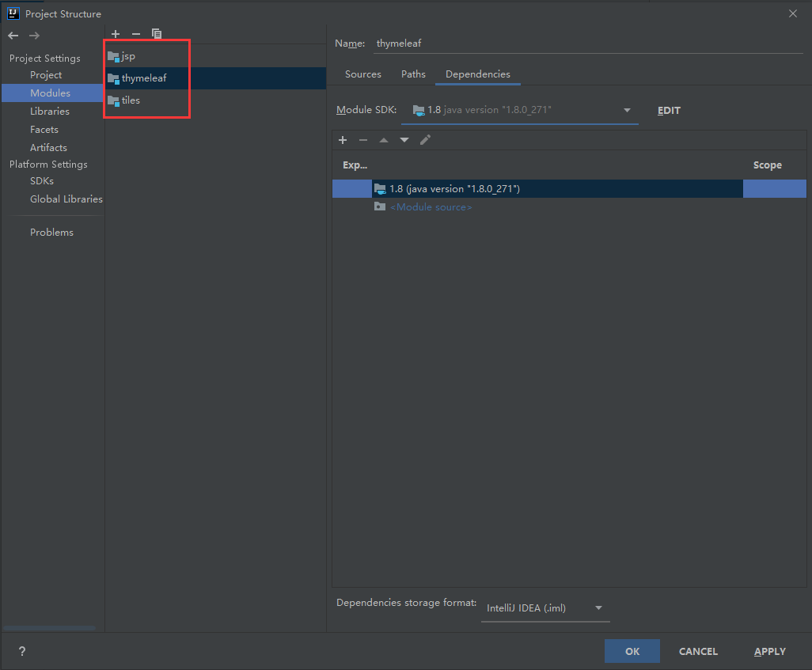The height and width of the screenshot is (670, 812).
Task: Remove dependency with minus icon
Action: tap(363, 140)
